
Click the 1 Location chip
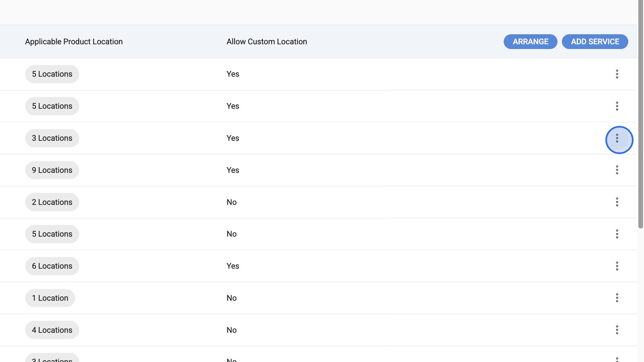pos(50,298)
